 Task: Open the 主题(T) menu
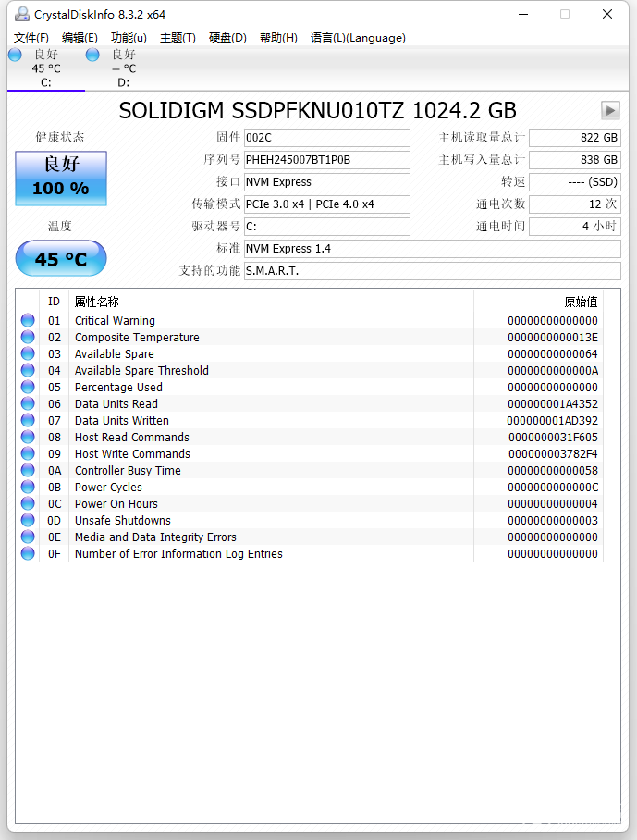pyautogui.click(x=178, y=38)
